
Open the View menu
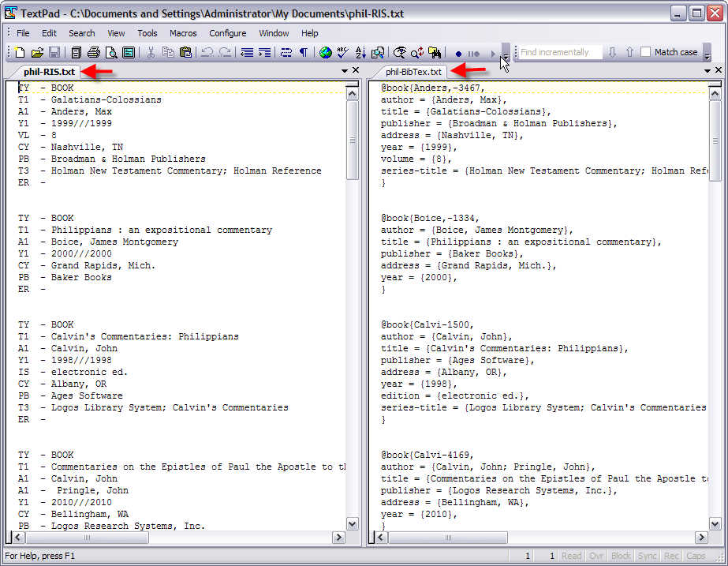116,33
